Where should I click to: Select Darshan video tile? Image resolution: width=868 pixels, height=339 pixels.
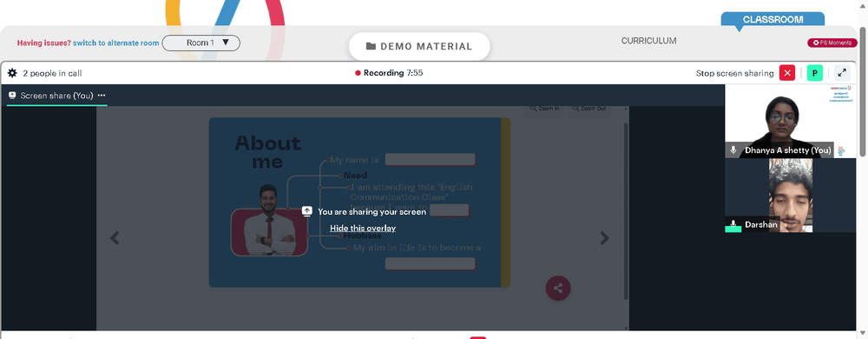point(791,196)
